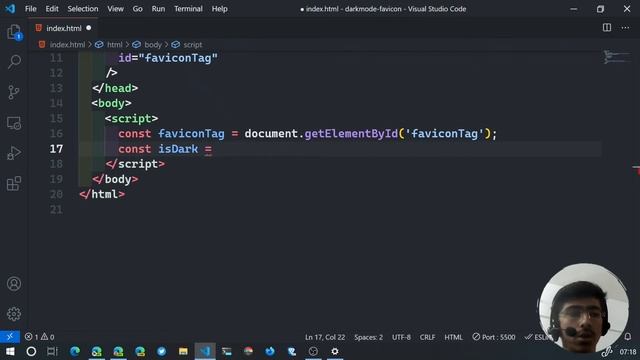This screenshot has width=640, height=360.
Task: Open the Explorer view in activity bar
Action: coord(14,32)
